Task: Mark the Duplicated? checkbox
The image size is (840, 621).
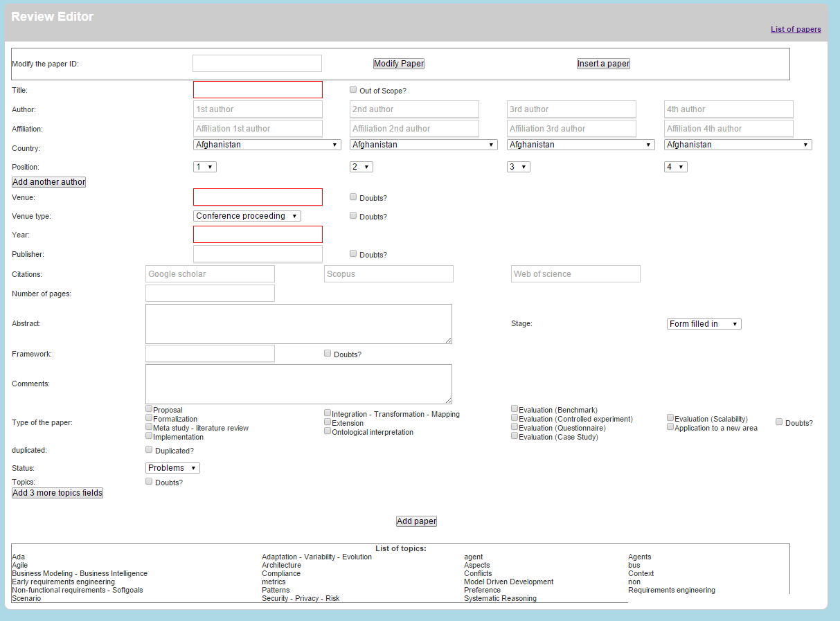Action: [149, 449]
